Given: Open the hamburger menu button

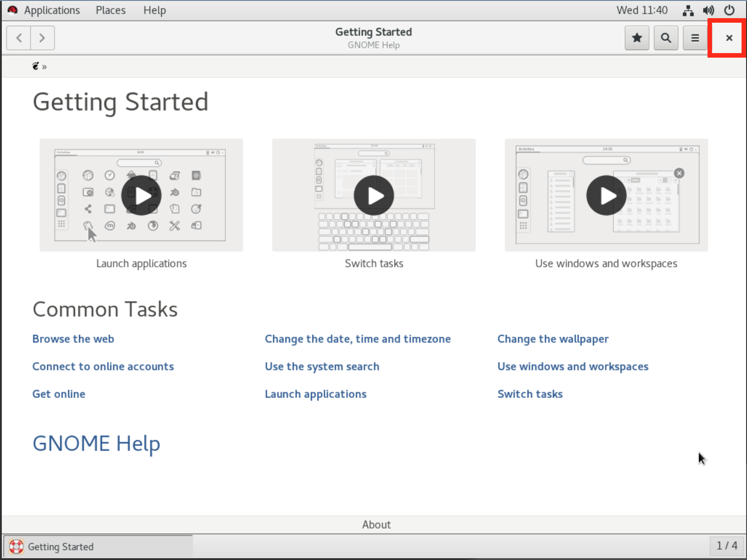Looking at the screenshot, I should click(x=695, y=38).
